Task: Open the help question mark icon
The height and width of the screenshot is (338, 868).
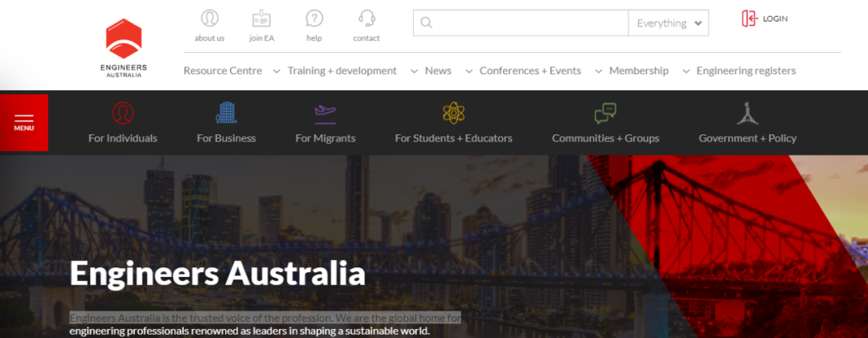Action: 314,19
